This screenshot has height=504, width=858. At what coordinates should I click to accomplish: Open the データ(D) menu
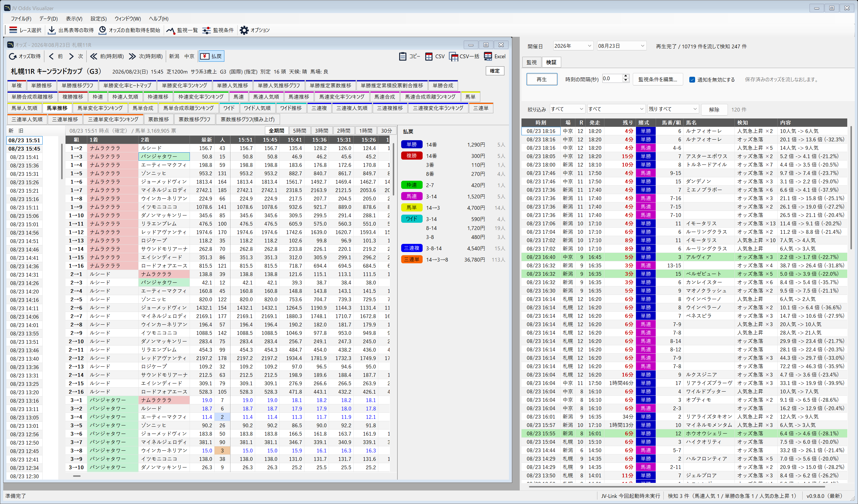[x=48, y=18]
